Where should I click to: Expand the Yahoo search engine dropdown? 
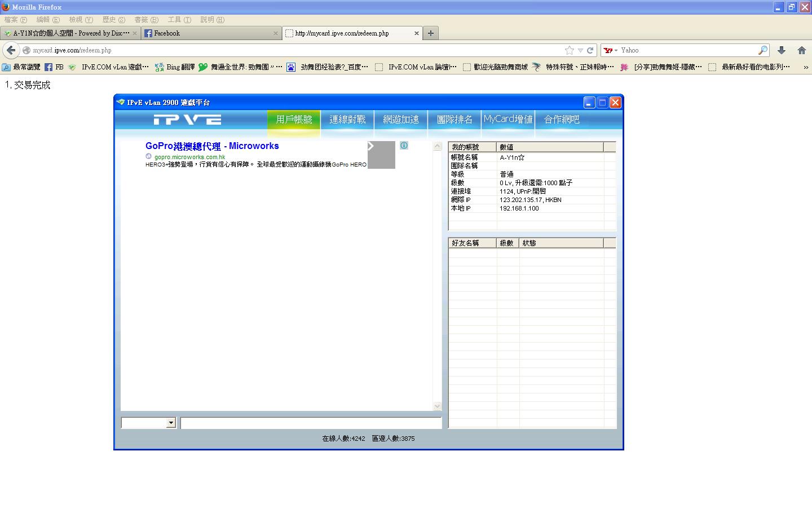pyautogui.click(x=611, y=50)
